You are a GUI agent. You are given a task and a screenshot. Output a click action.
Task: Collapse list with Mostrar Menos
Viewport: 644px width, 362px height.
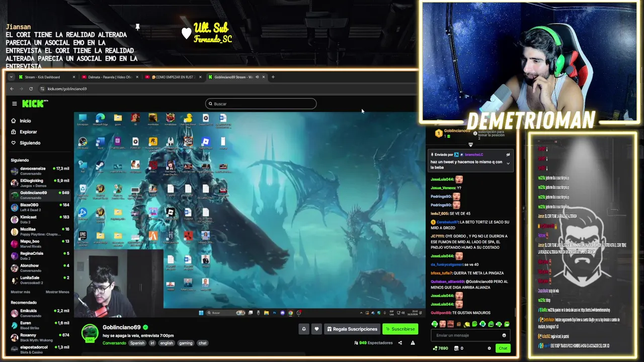coord(57,292)
